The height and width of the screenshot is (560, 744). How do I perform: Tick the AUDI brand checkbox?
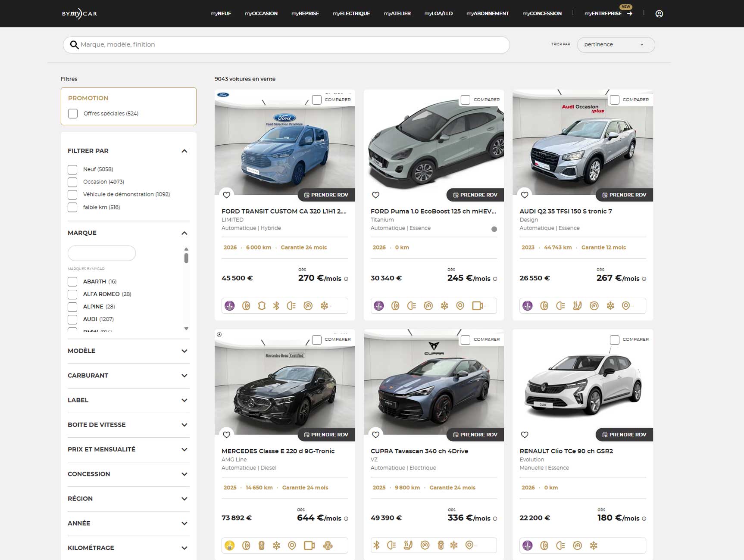[72, 320]
